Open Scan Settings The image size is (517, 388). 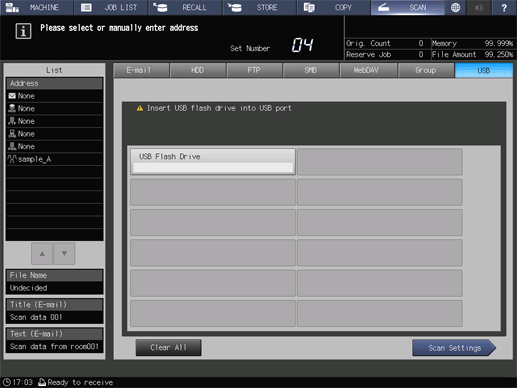pos(454,348)
